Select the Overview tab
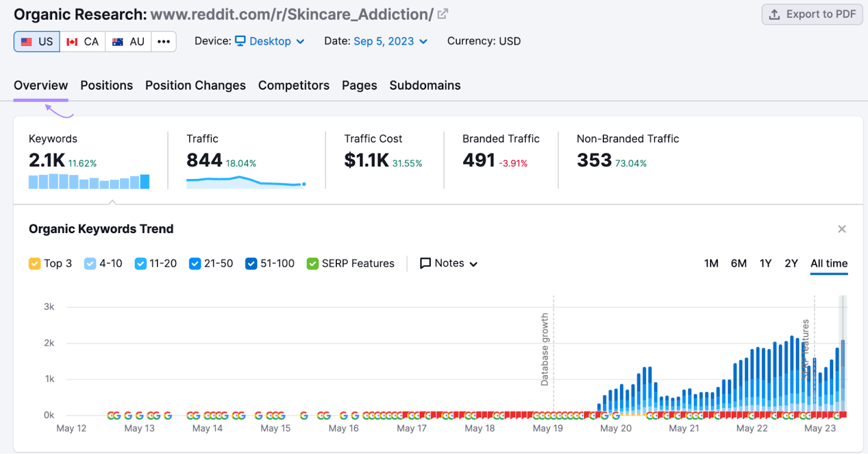This screenshot has width=868, height=454. (x=41, y=85)
